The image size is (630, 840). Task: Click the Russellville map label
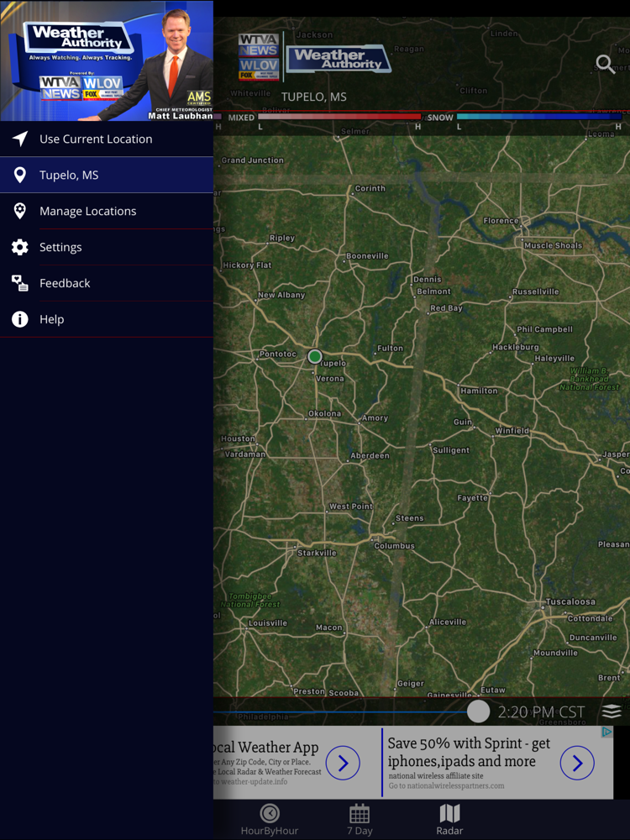(x=536, y=292)
